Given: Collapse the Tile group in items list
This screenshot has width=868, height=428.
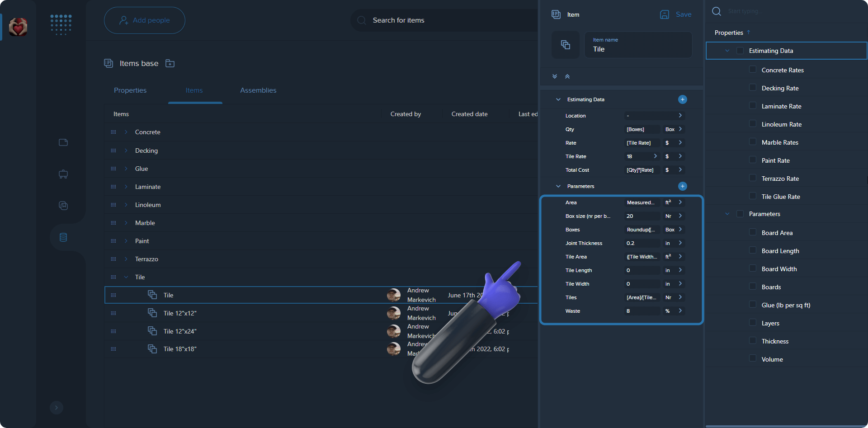Looking at the screenshot, I should click(126, 277).
